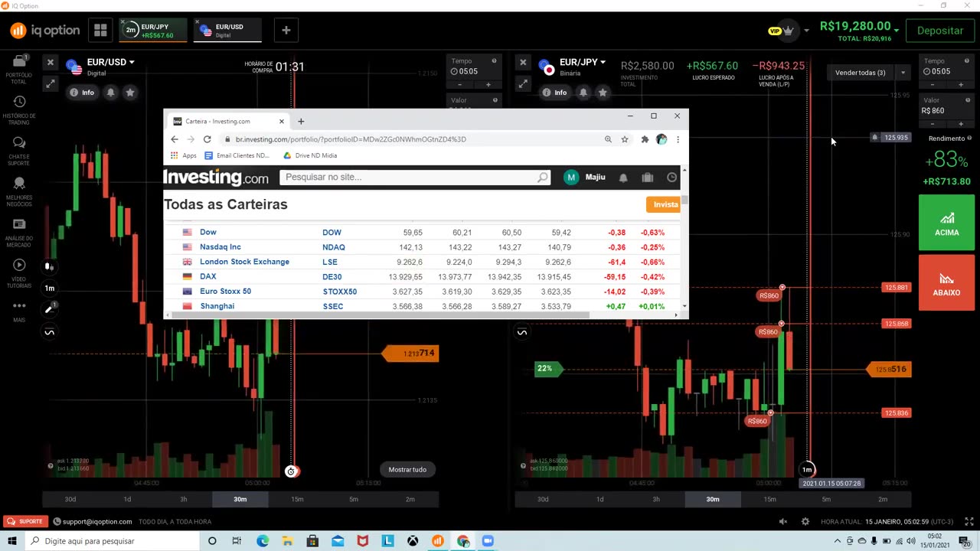This screenshot has height=551, width=980.
Task: Click Chrome zoom magnifier icon in address bar
Action: coord(608,139)
